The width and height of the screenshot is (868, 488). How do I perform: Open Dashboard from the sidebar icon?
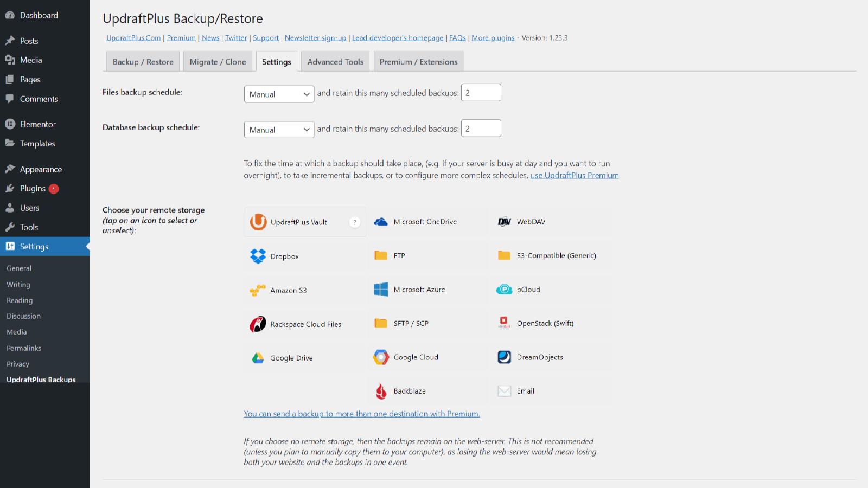point(10,15)
